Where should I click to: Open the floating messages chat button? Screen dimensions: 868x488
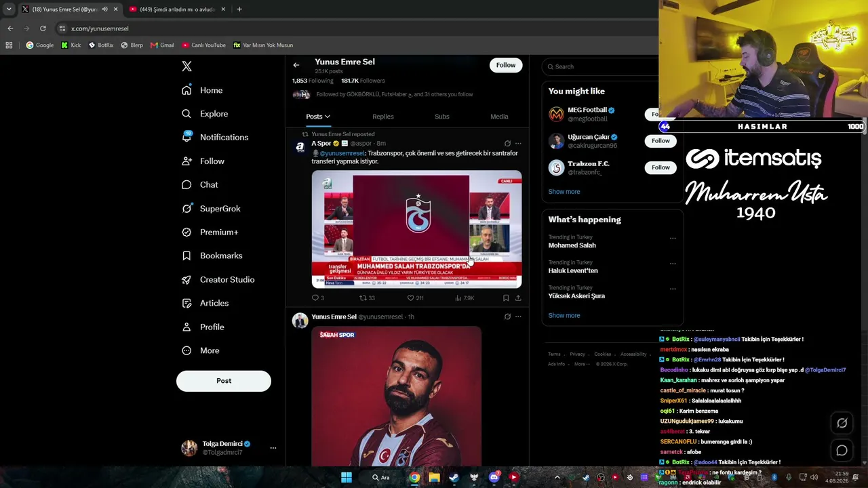point(842,450)
